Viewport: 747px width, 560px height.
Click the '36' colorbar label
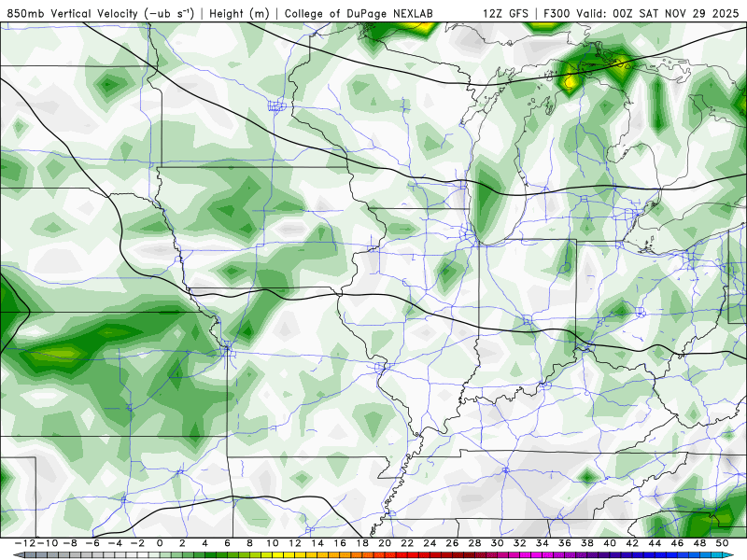[x=565, y=543]
